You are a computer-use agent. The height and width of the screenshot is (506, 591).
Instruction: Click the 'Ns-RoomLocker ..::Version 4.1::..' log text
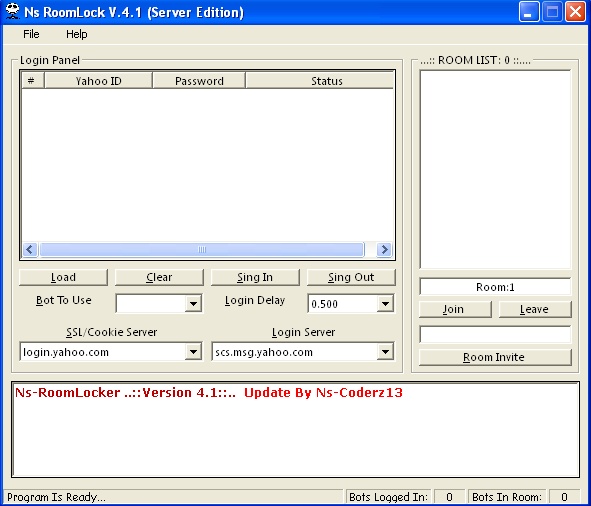coord(125,393)
